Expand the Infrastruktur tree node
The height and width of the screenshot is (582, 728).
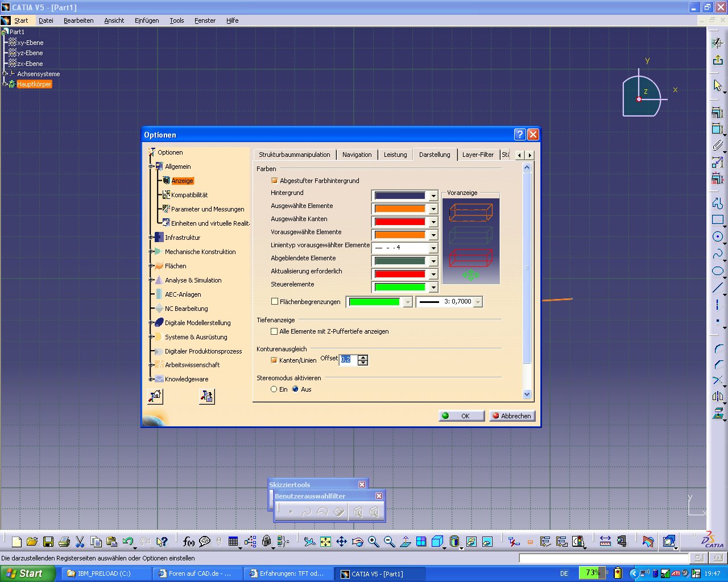(x=151, y=238)
